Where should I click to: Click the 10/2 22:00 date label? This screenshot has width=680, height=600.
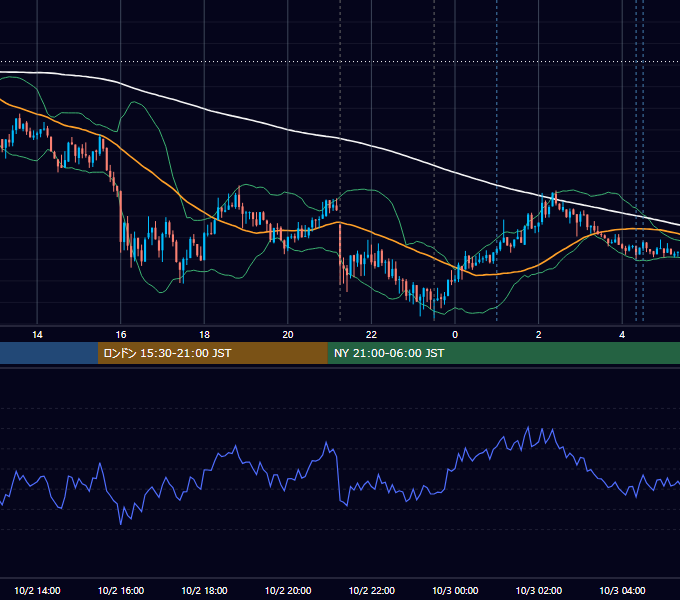click(x=372, y=590)
